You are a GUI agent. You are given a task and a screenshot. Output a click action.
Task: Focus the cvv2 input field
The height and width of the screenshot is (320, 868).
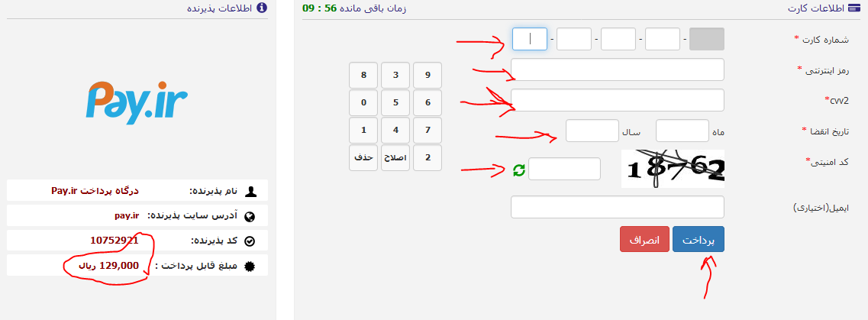click(x=618, y=99)
